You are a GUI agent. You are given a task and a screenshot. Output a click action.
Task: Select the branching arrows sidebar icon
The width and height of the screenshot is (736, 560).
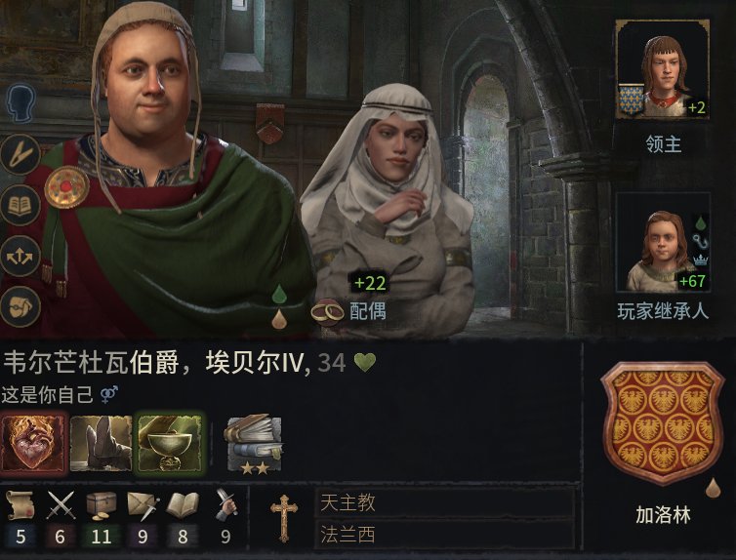[x=20, y=256]
